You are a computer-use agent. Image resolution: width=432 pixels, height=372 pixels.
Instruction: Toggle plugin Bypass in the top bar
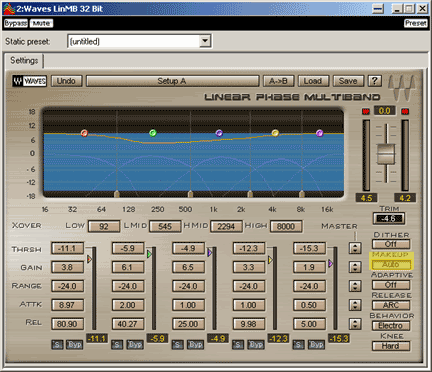click(x=16, y=23)
